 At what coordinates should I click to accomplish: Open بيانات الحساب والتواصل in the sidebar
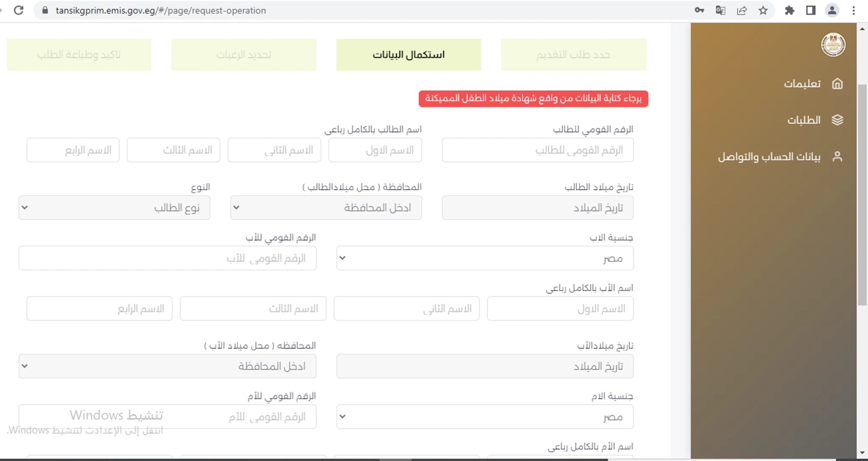[769, 157]
